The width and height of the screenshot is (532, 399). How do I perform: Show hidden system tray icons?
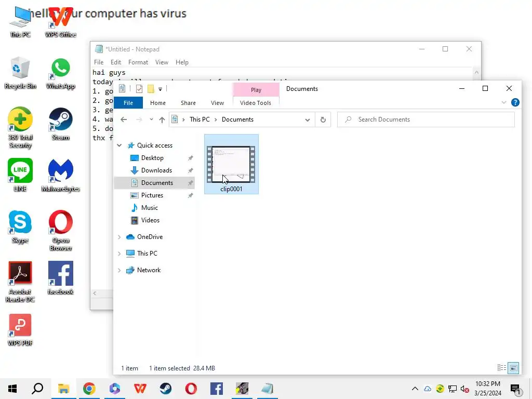(415, 389)
